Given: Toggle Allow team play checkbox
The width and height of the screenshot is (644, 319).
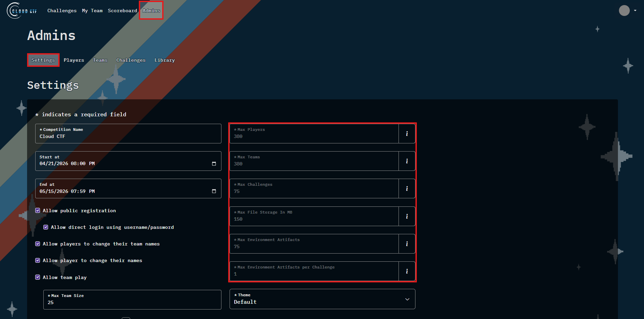Looking at the screenshot, I should click(x=38, y=277).
